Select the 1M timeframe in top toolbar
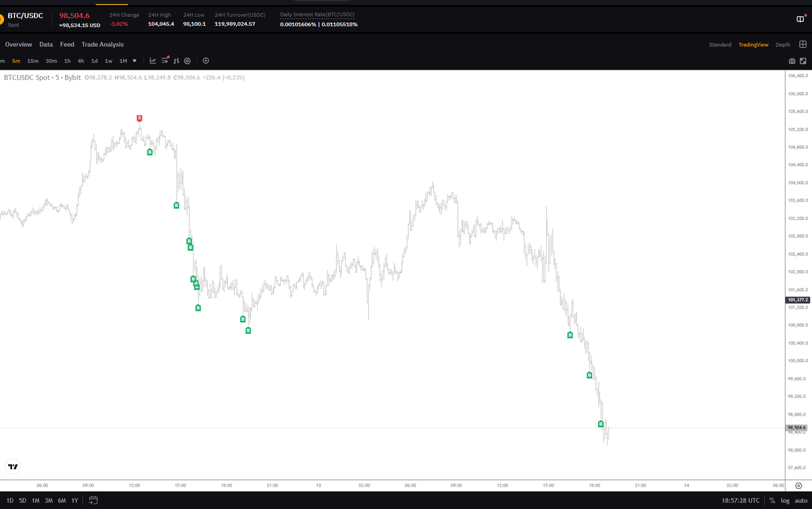 [x=123, y=61]
